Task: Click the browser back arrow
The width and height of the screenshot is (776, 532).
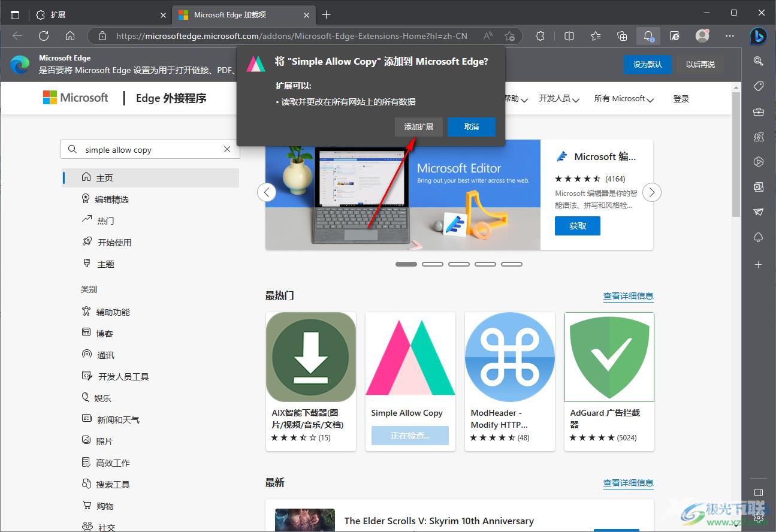Action: pyautogui.click(x=17, y=36)
